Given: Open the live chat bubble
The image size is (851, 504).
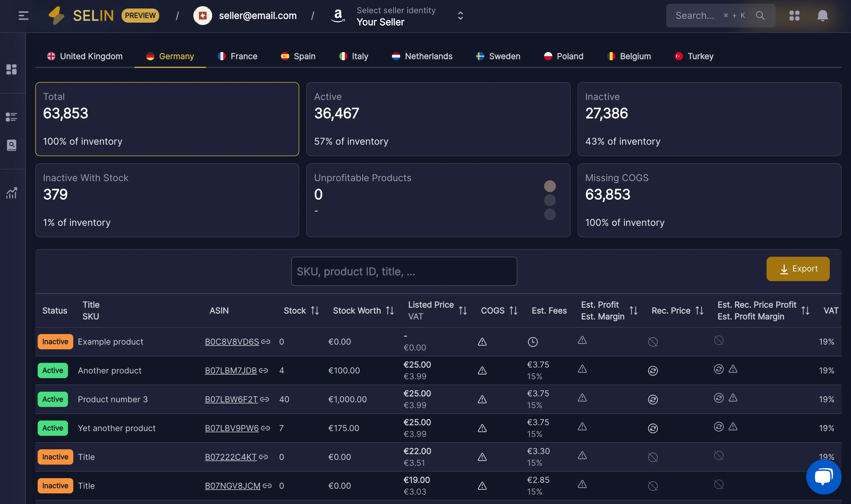Looking at the screenshot, I should [x=824, y=477].
